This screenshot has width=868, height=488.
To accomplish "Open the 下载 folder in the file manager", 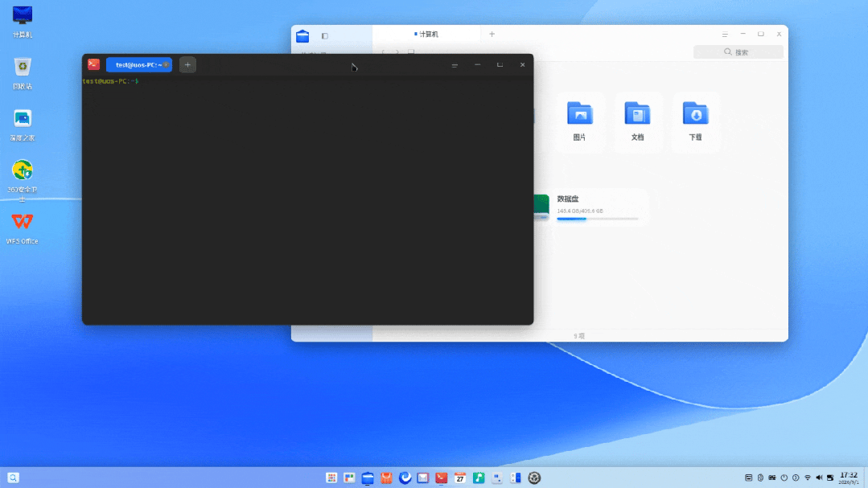I will pyautogui.click(x=695, y=121).
